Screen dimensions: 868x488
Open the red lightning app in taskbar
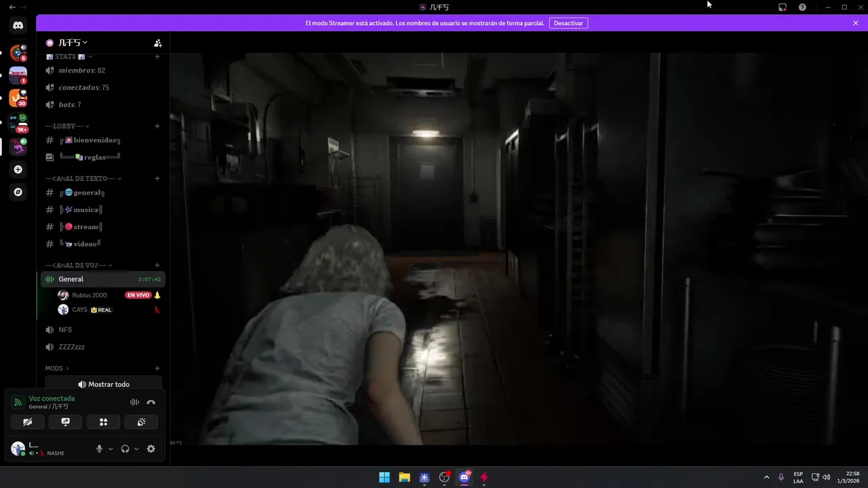point(484,477)
